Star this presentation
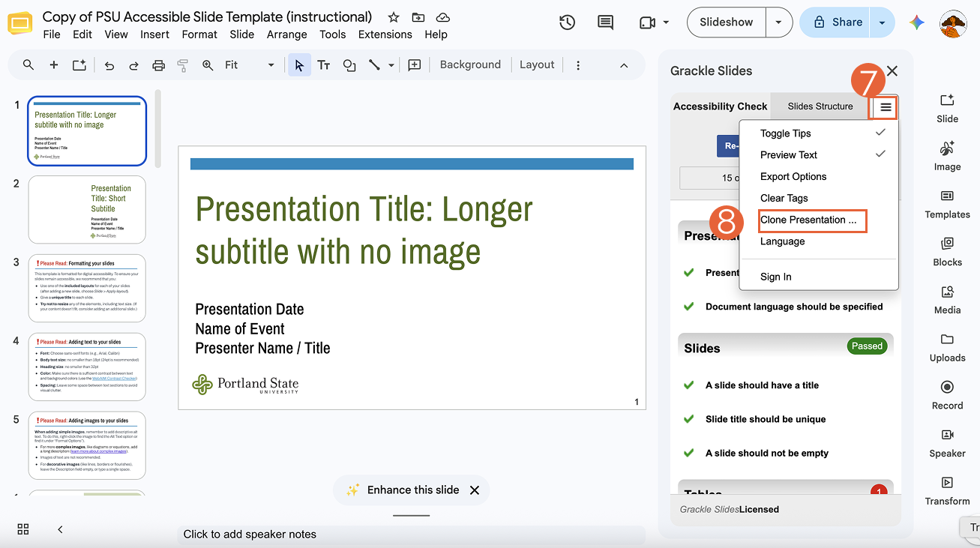The width and height of the screenshot is (980, 548). [x=394, y=17]
